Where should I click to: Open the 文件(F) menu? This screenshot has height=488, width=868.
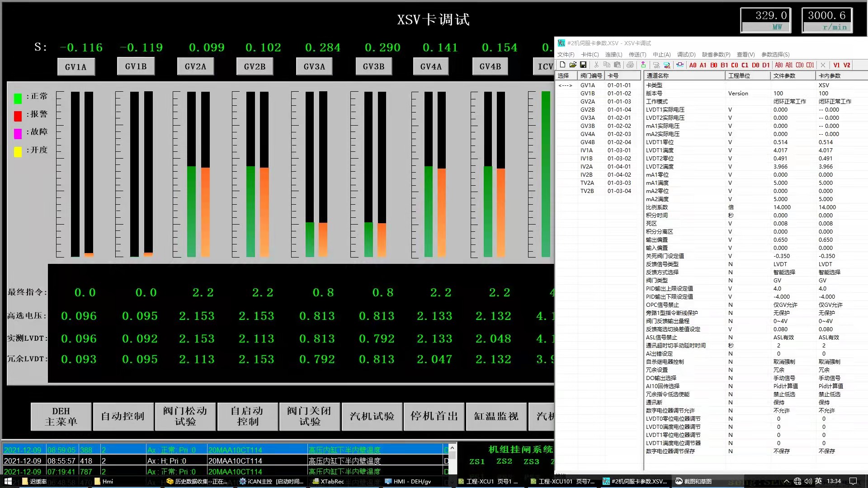[x=566, y=55]
